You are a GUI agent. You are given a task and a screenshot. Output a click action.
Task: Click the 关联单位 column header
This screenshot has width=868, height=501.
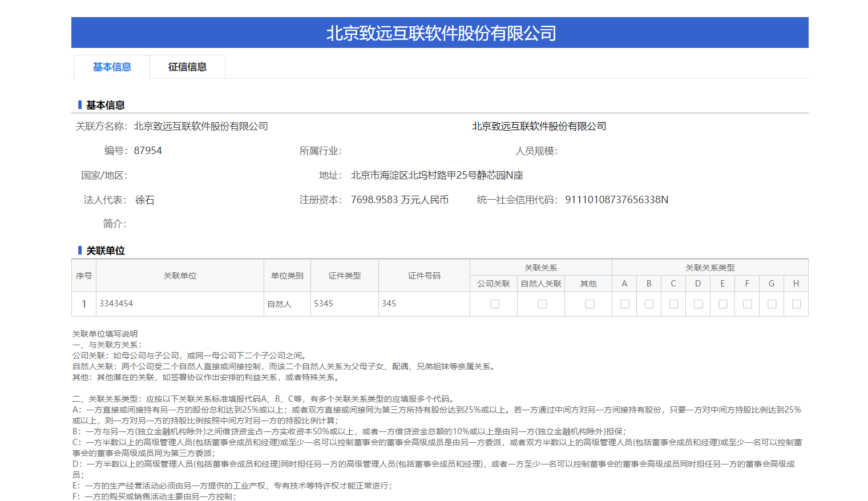[x=180, y=276]
